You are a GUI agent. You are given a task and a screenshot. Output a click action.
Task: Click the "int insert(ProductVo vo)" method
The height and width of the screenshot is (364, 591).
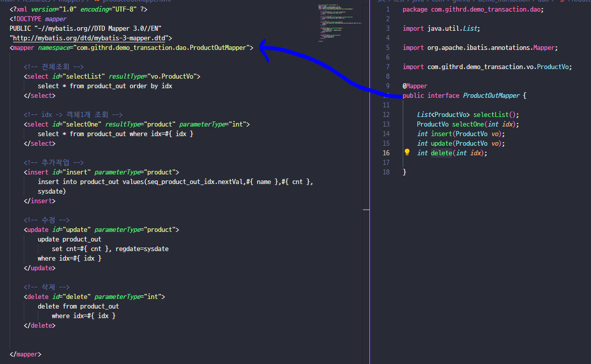pyautogui.click(x=461, y=134)
